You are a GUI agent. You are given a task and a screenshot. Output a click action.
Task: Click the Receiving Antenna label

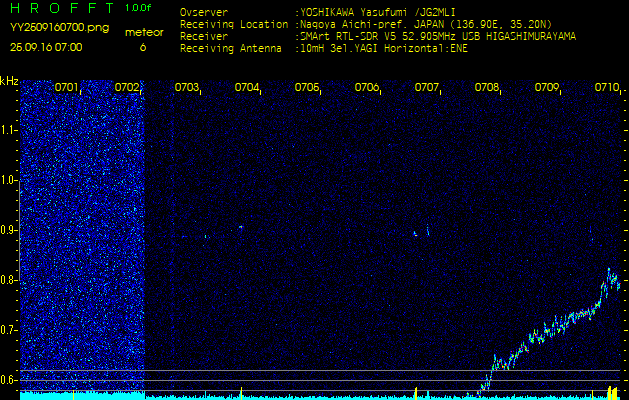(231, 49)
